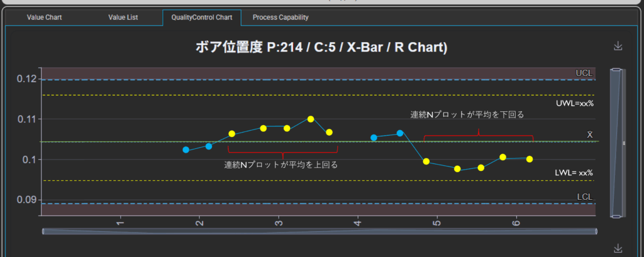Click the middle grip of vertical slider

tap(623, 143)
